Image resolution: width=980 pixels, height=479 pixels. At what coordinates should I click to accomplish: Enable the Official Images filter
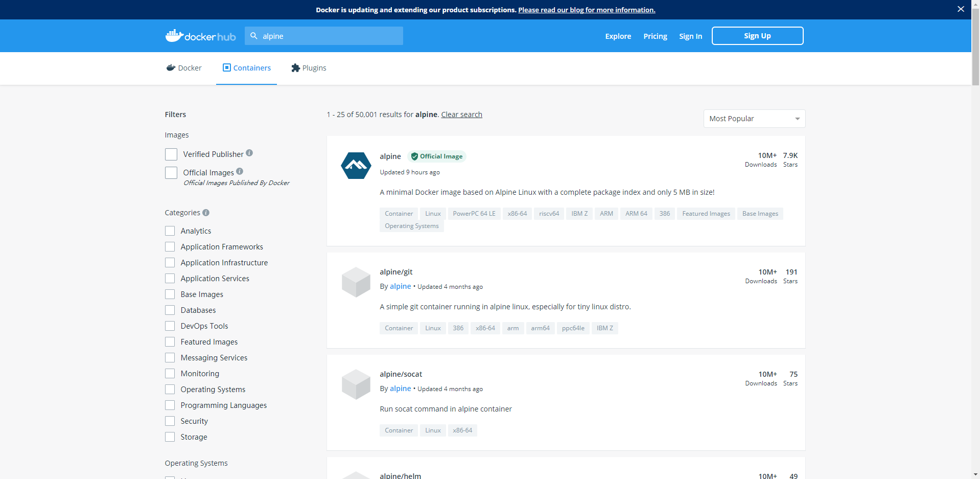[171, 173]
